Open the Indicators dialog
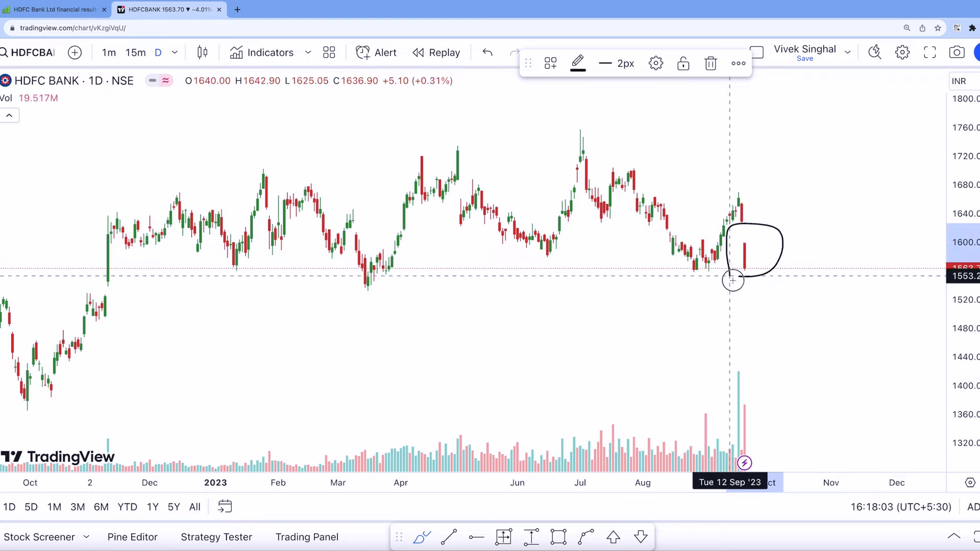 pos(262,53)
